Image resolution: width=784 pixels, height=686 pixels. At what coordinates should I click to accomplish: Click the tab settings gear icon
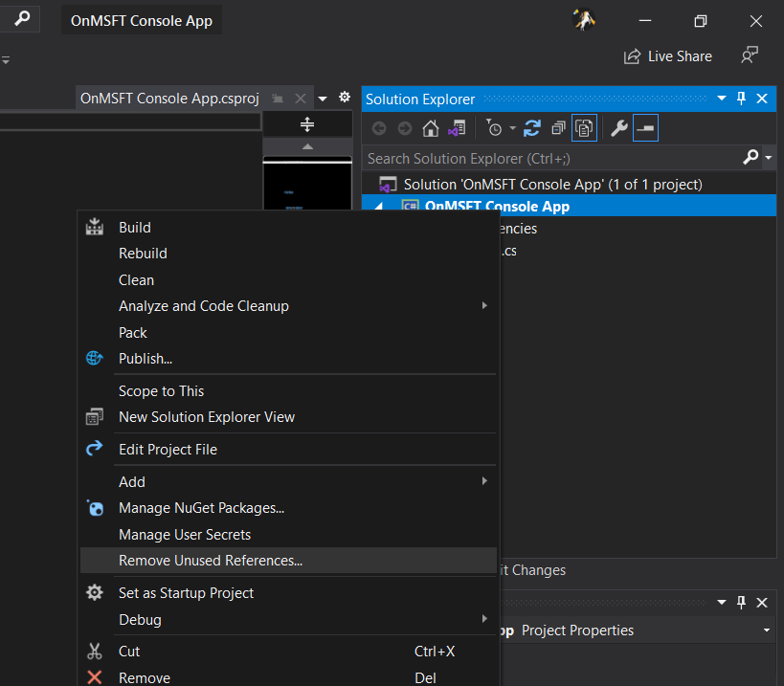click(345, 97)
